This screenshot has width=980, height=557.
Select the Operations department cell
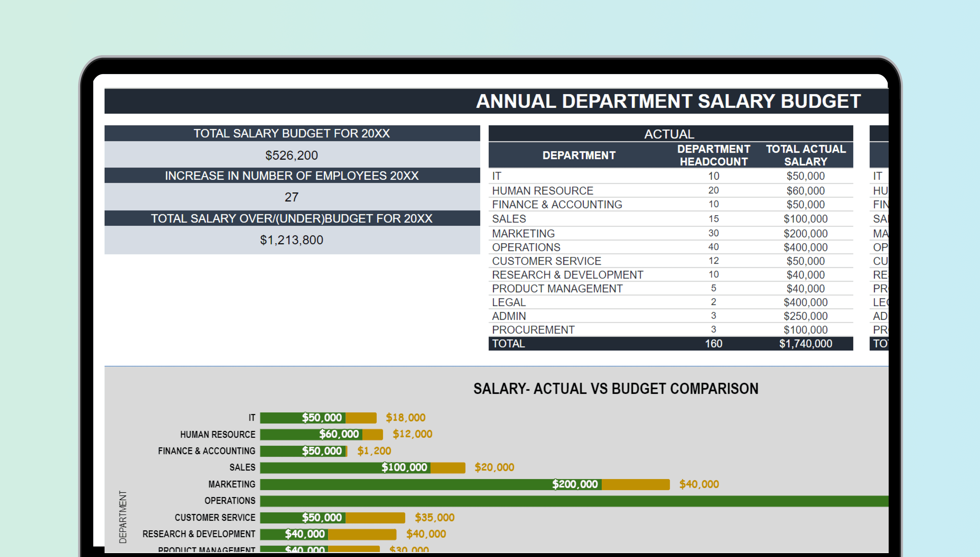tap(526, 247)
